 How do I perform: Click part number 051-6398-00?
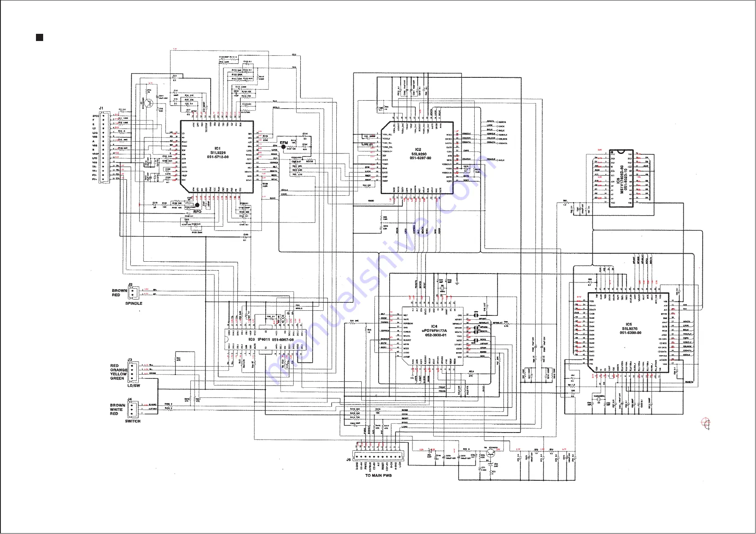pyautogui.click(x=630, y=333)
